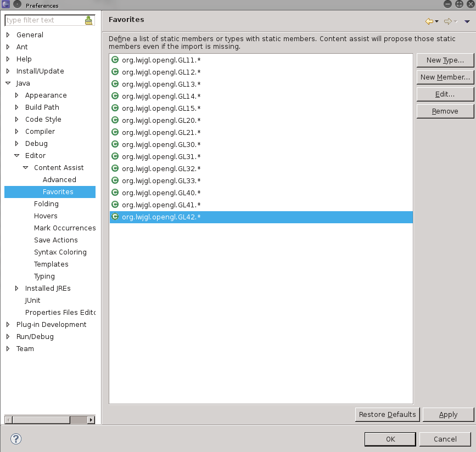
Task: Cancel the Preferences dialog
Action: coord(445,439)
